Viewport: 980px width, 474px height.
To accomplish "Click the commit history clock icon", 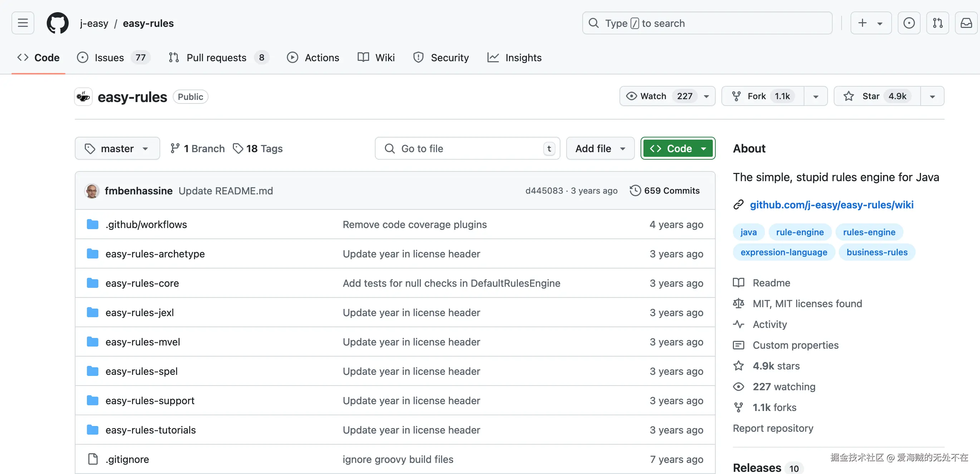I will [635, 191].
